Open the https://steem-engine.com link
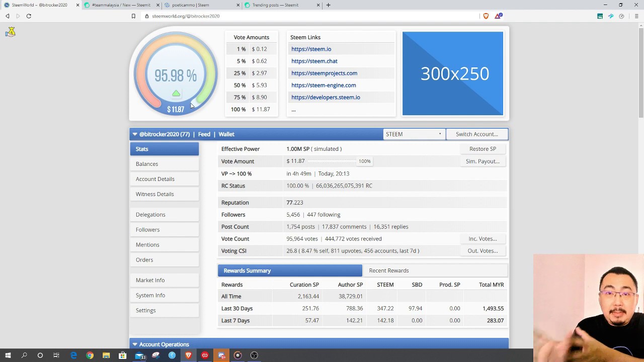 pos(324,85)
